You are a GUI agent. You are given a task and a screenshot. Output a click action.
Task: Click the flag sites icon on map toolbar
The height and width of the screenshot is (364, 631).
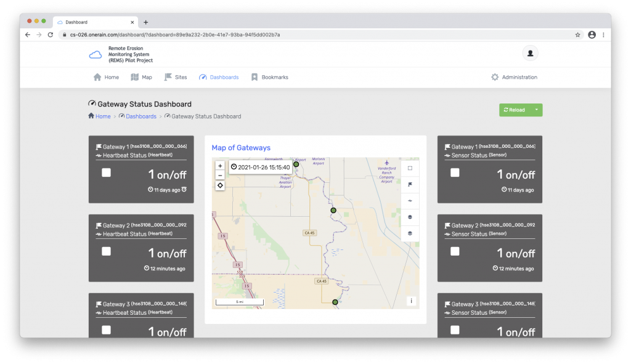pyautogui.click(x=410, y=184)
